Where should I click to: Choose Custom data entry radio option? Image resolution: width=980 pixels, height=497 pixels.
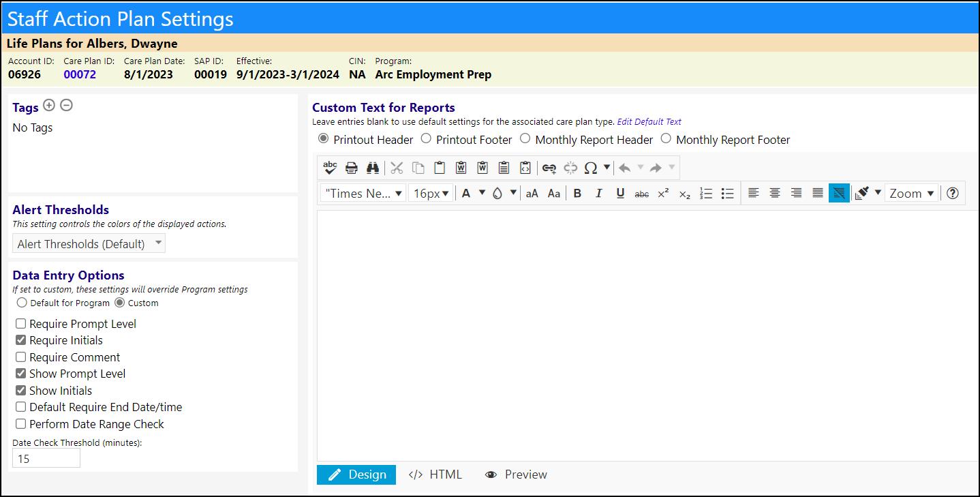pyautogui.click(x=120, y=303)
